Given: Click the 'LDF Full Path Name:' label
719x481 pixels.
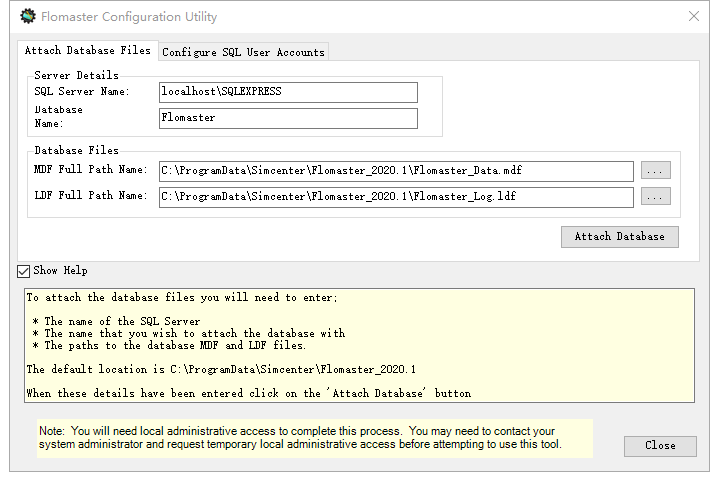Looking at the screenshot, I should [91, 196].
